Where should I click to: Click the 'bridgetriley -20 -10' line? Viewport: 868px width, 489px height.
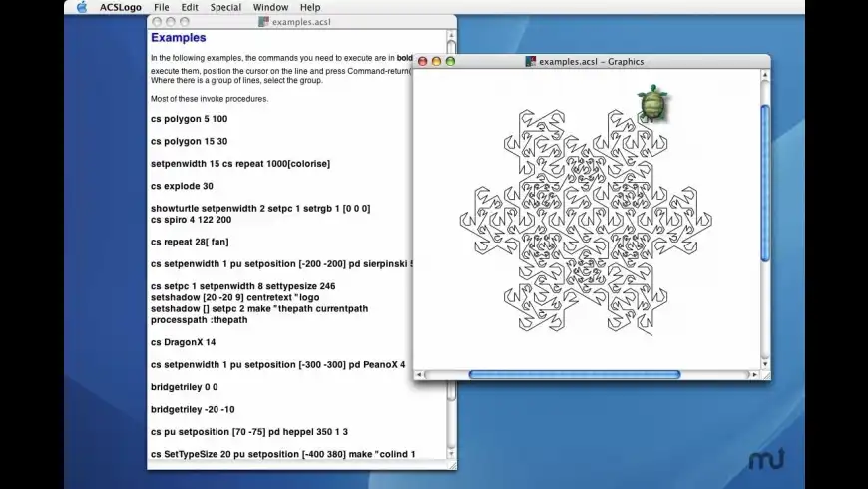(193, 409)
